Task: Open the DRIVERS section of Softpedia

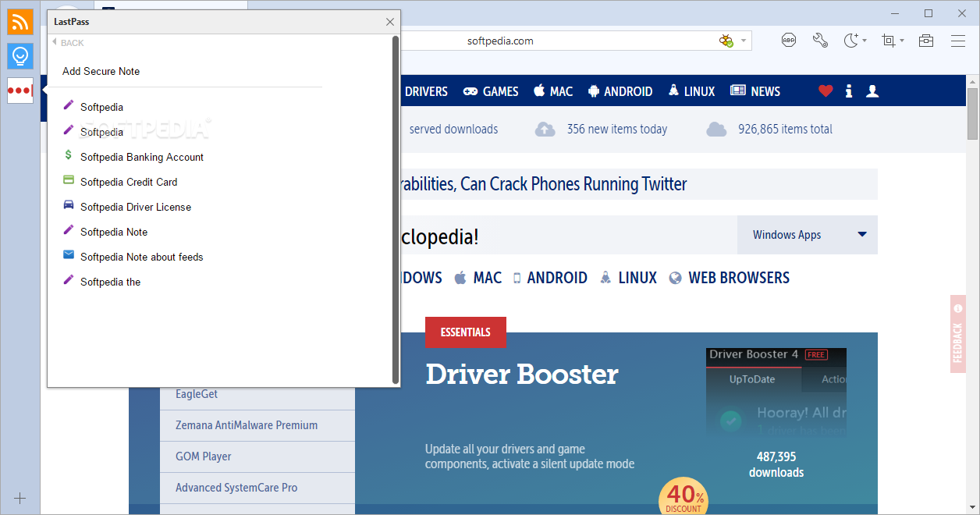Action: coord(426,91)
